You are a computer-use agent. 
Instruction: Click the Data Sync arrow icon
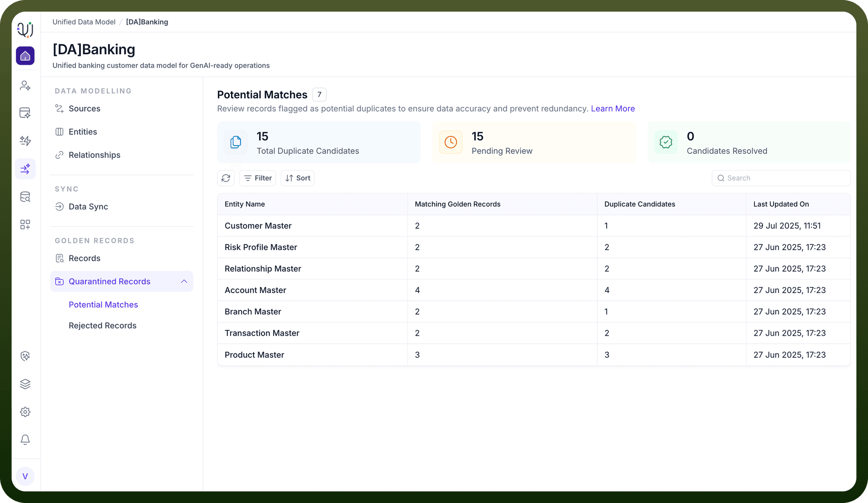pyautogui.click(x=59, y=207)
